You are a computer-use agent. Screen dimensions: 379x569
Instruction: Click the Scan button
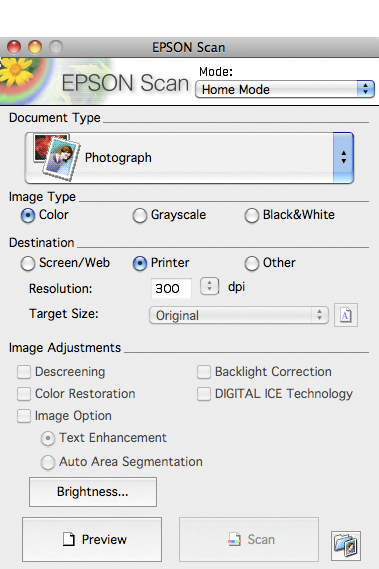249,540
